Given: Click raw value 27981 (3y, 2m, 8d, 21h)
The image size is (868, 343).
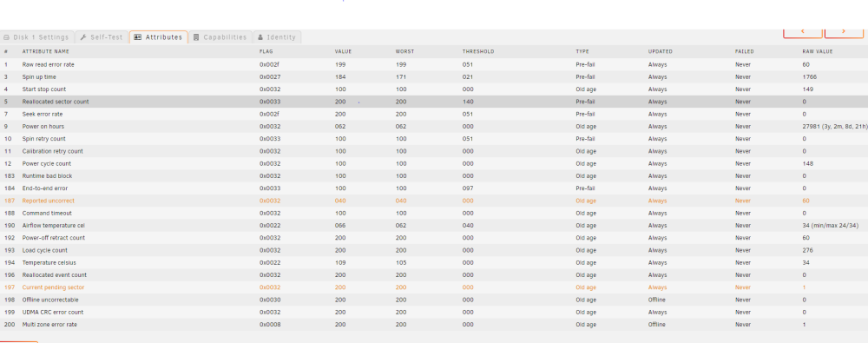Looking at the screenshot, I should 834,126.
